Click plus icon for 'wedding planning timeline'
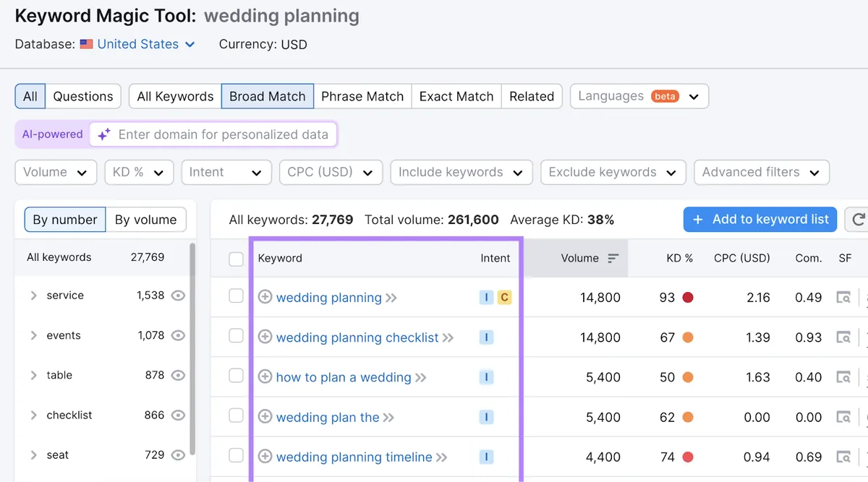The image size is (868, 482). (265, 456)
